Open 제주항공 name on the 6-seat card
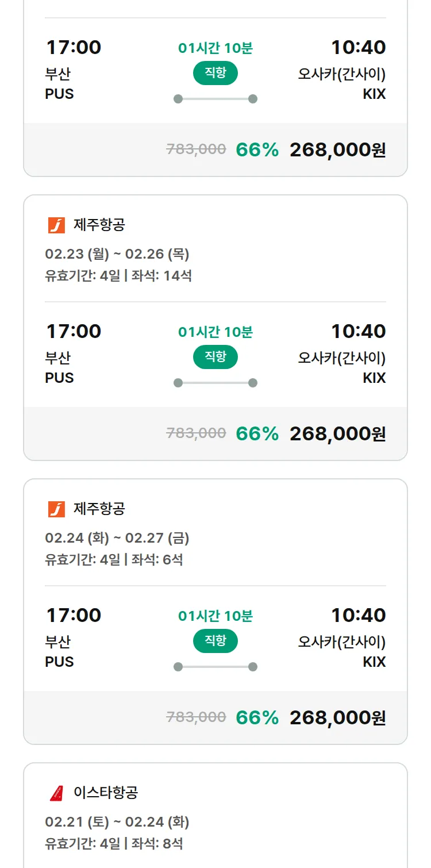The height and width of the screenshot is (868, 431). (x=99, y=509)
